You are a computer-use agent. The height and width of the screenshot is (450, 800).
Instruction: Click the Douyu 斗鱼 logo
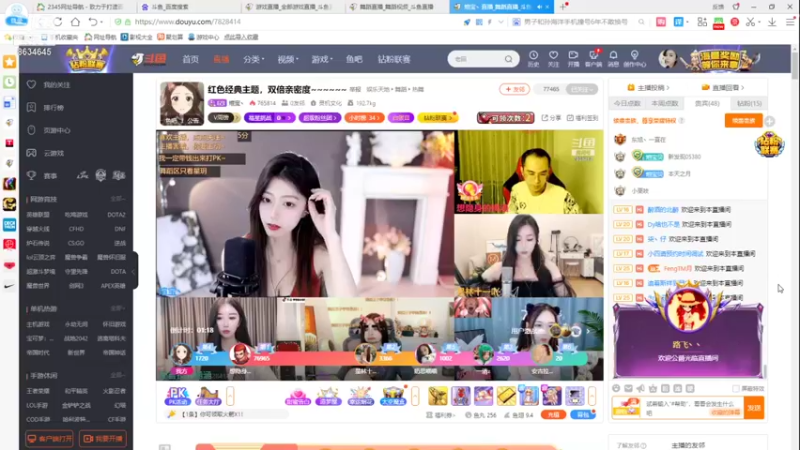[x=149, y=59]
